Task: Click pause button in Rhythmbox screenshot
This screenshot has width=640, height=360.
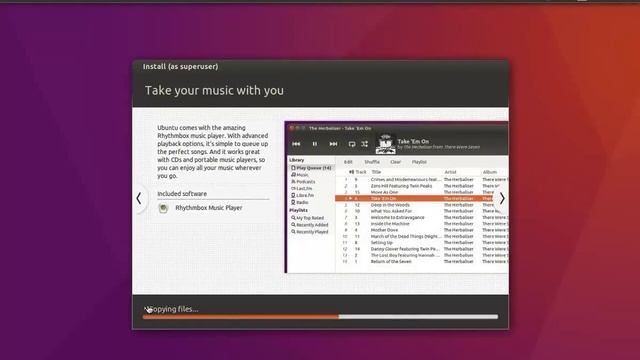Action: click(x=315, y=144)
